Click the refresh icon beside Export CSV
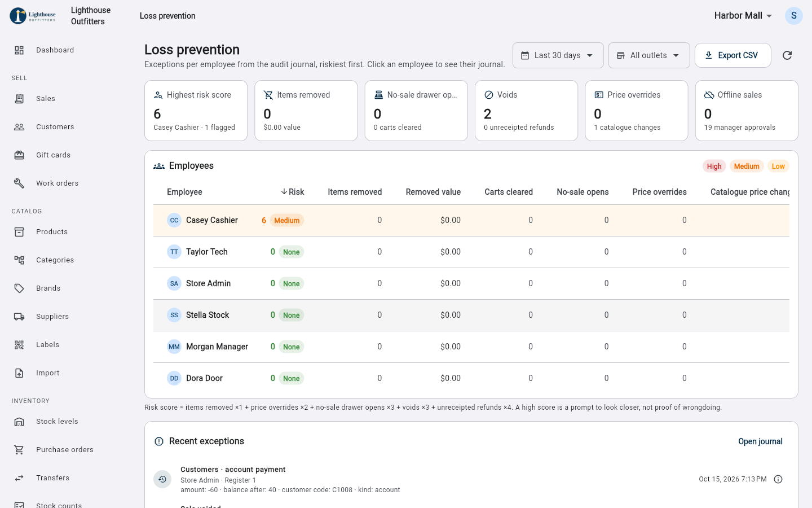The width and height of the screenshot is (812, 508). (787, 55)
